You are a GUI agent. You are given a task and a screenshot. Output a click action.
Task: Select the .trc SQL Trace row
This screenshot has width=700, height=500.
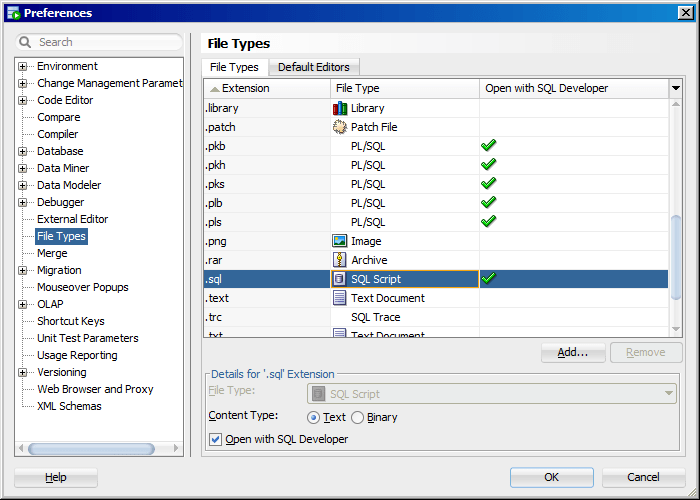(x=436, y=317)
